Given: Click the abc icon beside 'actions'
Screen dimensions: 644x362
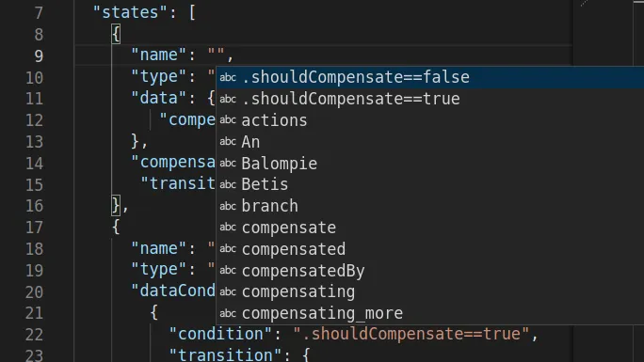Looking at the screenshot, I should pyautogui.click(x=228, y=120).
